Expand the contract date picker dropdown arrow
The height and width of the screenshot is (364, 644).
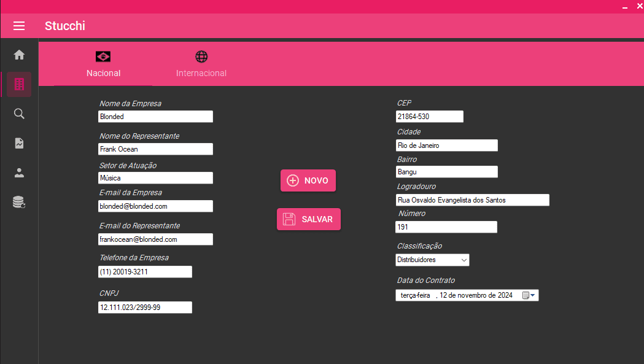(532, 295)
